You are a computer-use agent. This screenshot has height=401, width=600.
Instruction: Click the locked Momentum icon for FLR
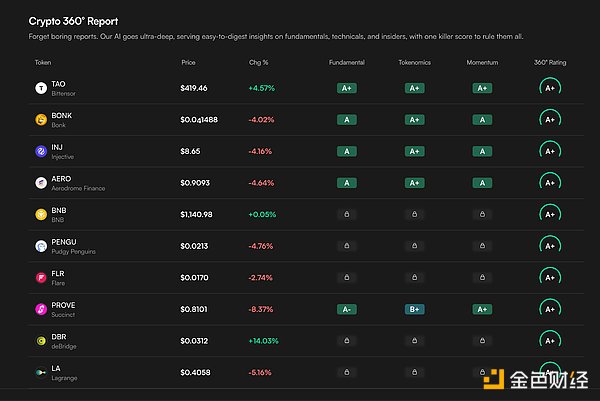[481, 277]
